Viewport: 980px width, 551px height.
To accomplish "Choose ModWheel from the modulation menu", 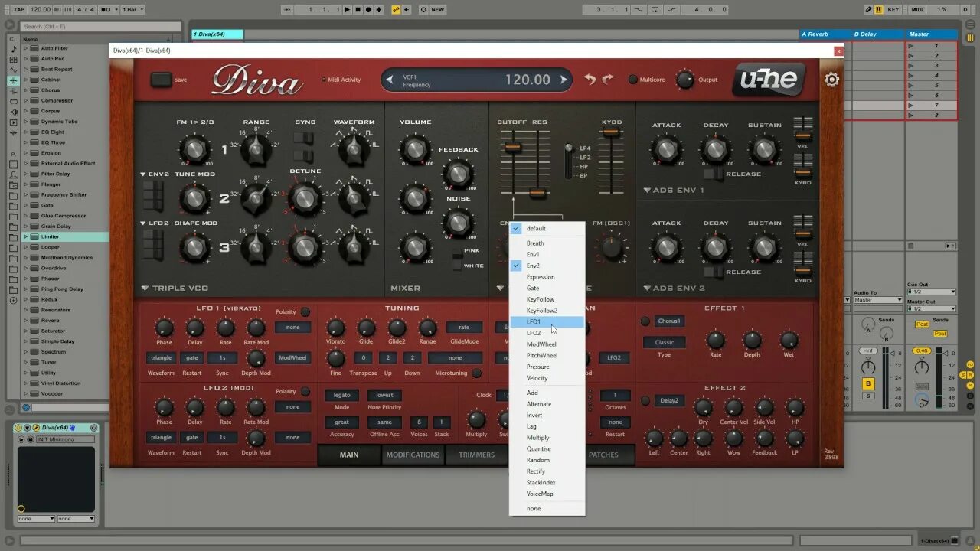I will point(547,344).
